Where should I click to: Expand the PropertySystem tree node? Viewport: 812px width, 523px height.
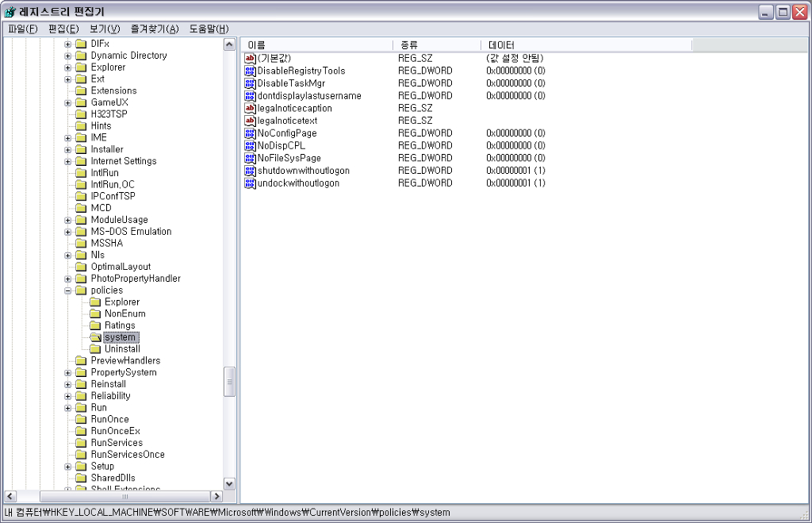68,373
